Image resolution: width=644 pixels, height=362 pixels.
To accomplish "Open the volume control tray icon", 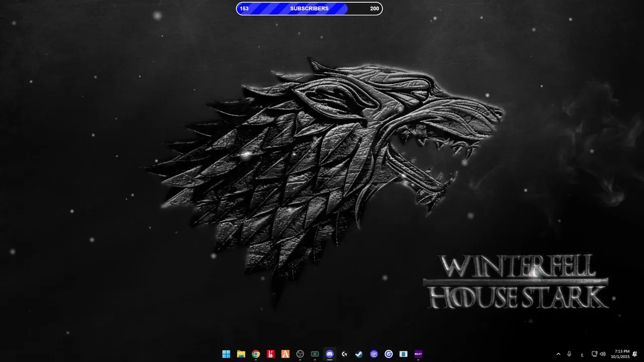I will (603, 354).
